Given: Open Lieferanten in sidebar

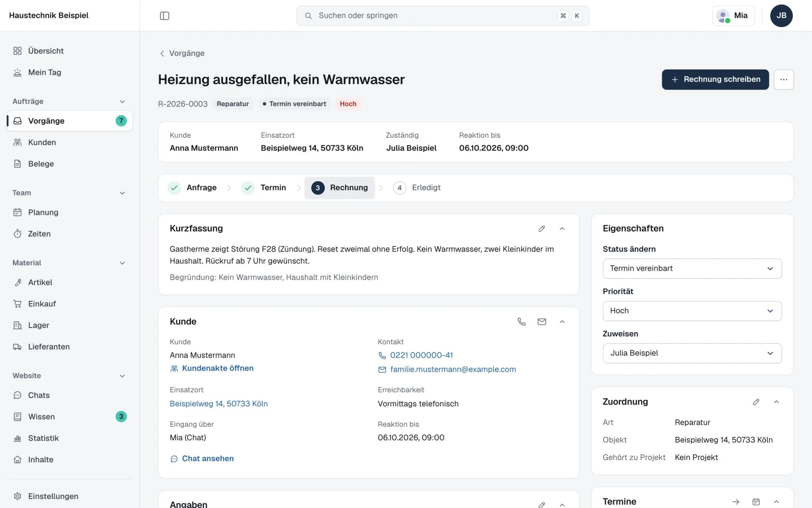Looking at the screenshot, I should click(69, 347).
